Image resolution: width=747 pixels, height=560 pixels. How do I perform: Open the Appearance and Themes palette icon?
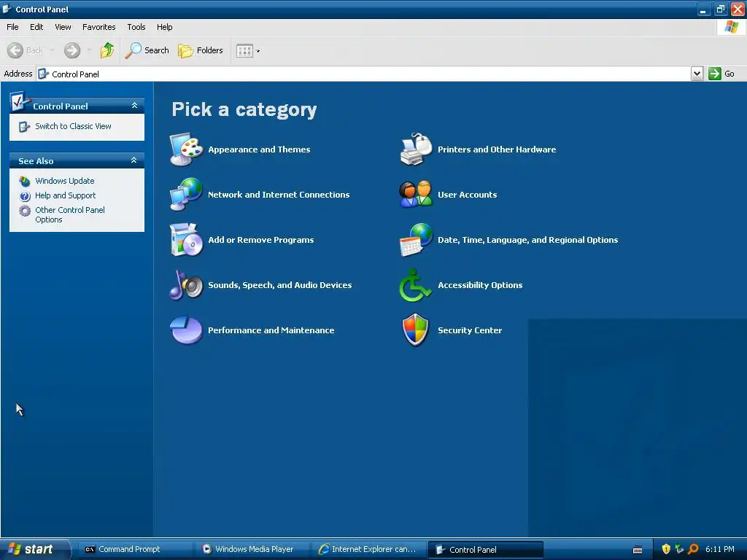(x=186, y=149)
